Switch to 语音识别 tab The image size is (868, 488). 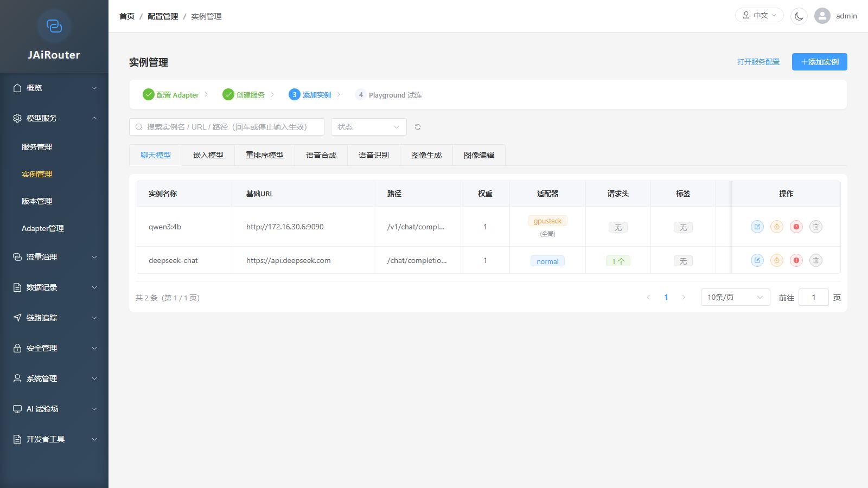coord(374,155)
